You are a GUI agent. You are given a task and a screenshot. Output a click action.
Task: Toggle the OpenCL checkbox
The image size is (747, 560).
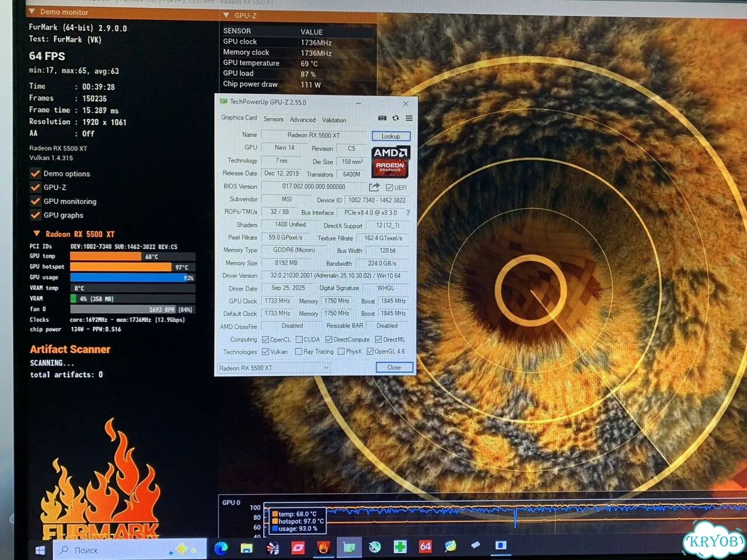(x=266, y=339)
